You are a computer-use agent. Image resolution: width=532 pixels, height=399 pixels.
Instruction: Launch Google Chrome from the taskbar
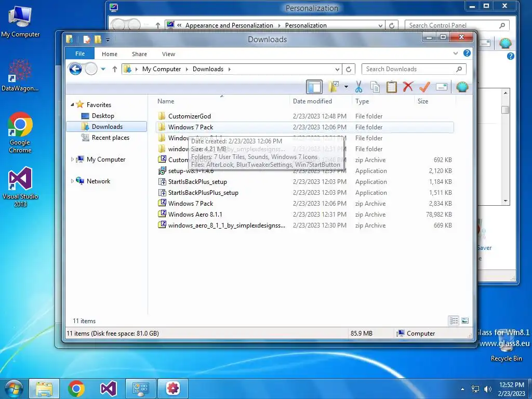pos(76,389)
